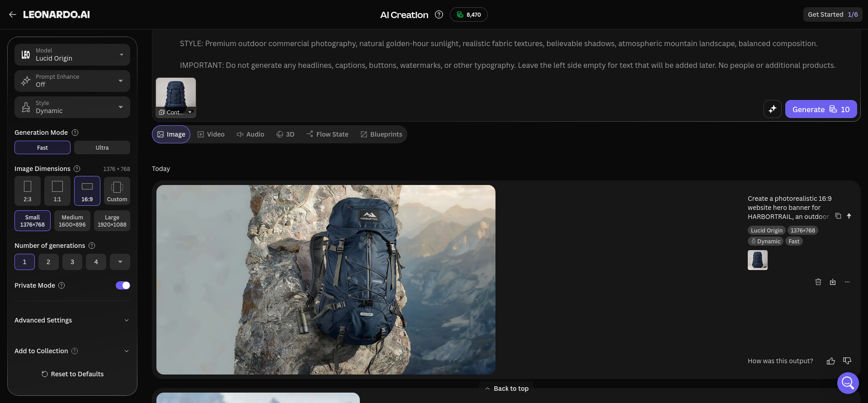Select Large 1920×1088 size
868x403 pixels.
[x=112, y=221]
